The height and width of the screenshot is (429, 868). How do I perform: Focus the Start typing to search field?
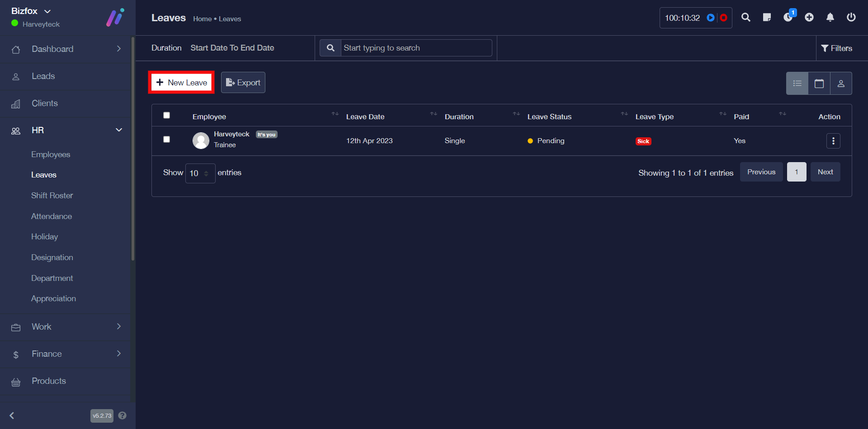click(x=416, y=48)
